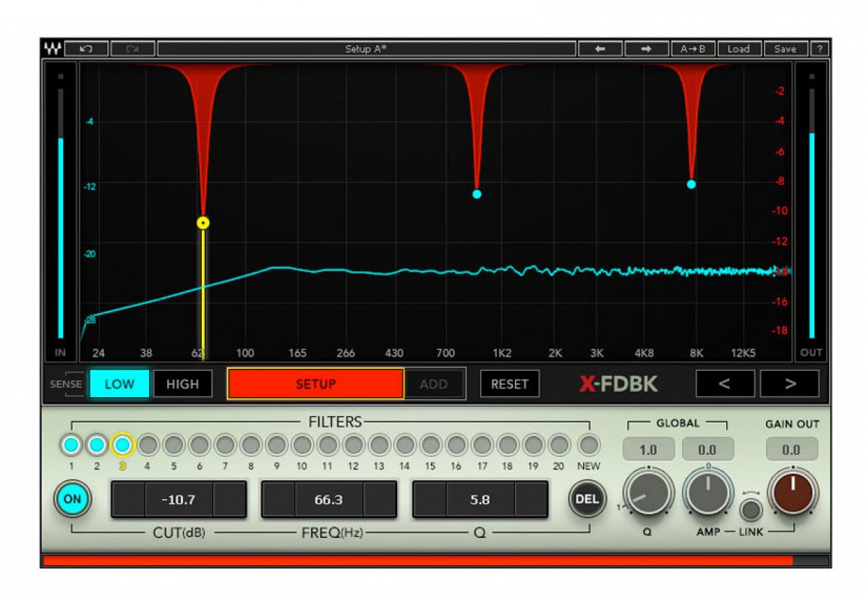Decrease filter Q with left stepper
Screen dimensions: 868x601
click(x=430, y=499)
